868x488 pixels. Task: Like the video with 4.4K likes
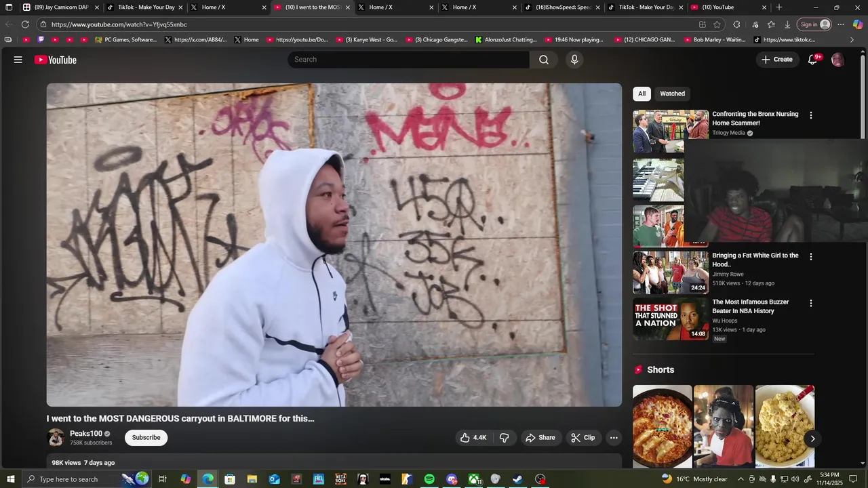[473, 438]
